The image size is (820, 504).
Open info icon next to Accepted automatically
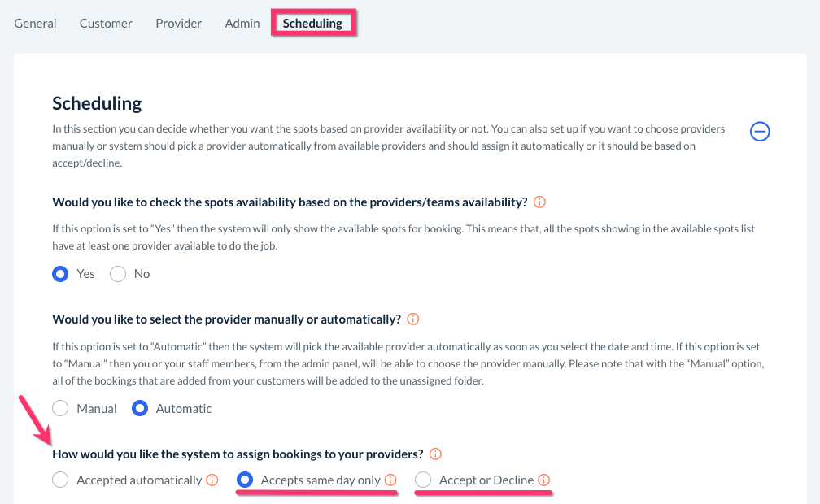coord(212,480)
